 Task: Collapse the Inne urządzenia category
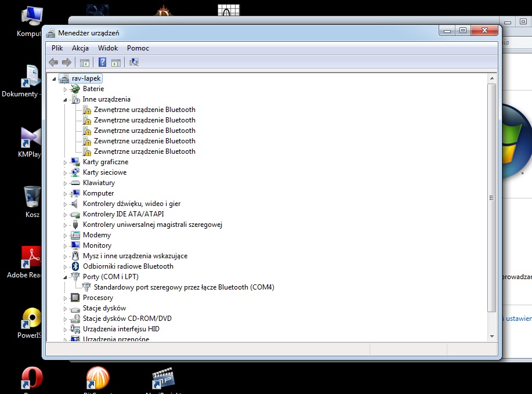pos(65,100)
